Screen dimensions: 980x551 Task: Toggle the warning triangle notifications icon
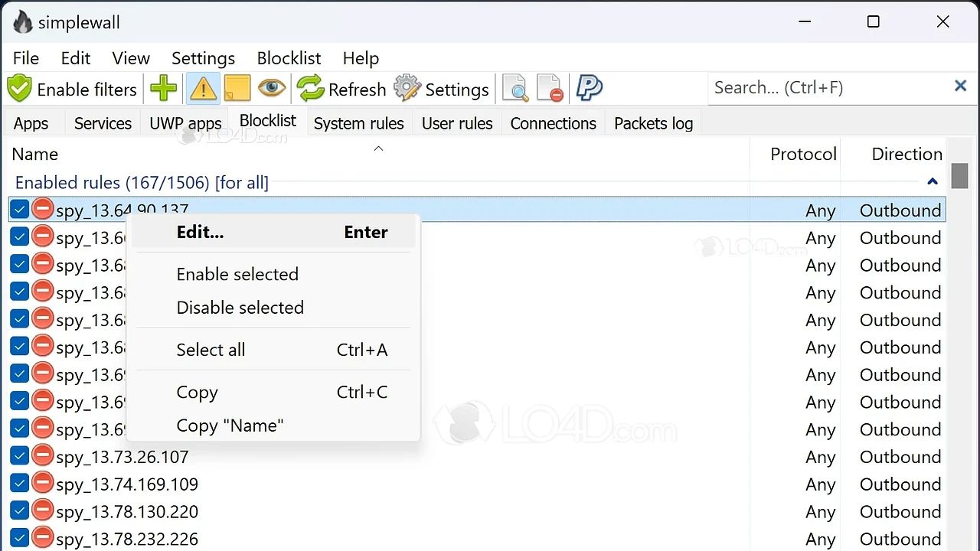pyautogui.click(x=203, y=89)
